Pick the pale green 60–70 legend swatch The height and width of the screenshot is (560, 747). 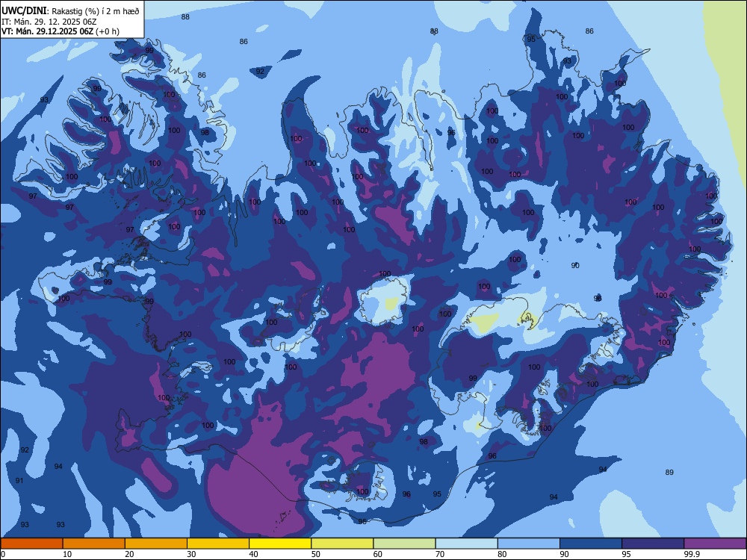(x=404, y=544)
